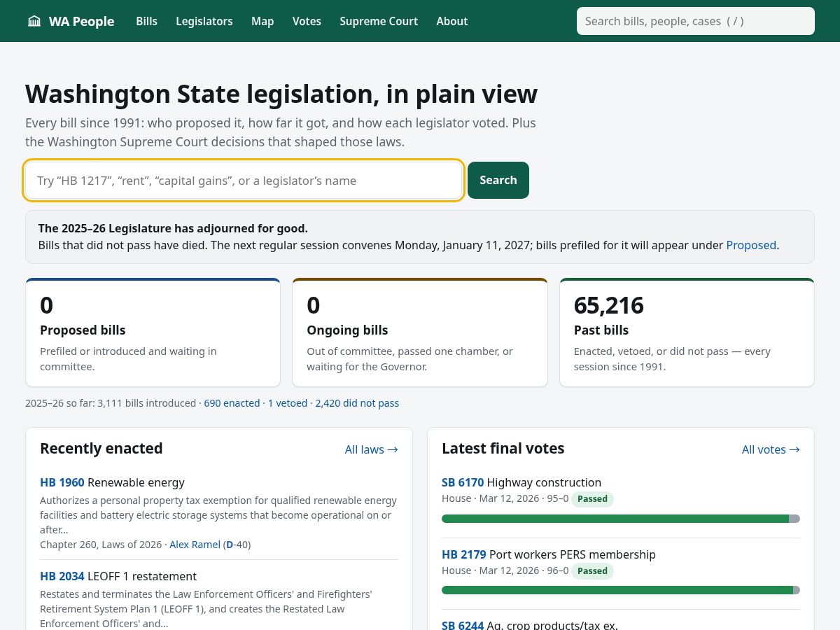
Task: Focus the header search bills, people, cases field
Action: click(696, 21)
